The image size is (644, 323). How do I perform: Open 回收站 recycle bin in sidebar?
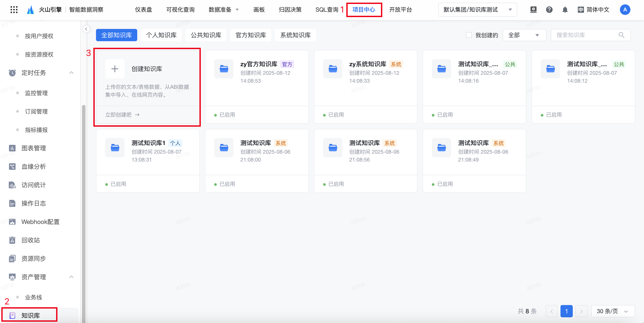point(30,240)
